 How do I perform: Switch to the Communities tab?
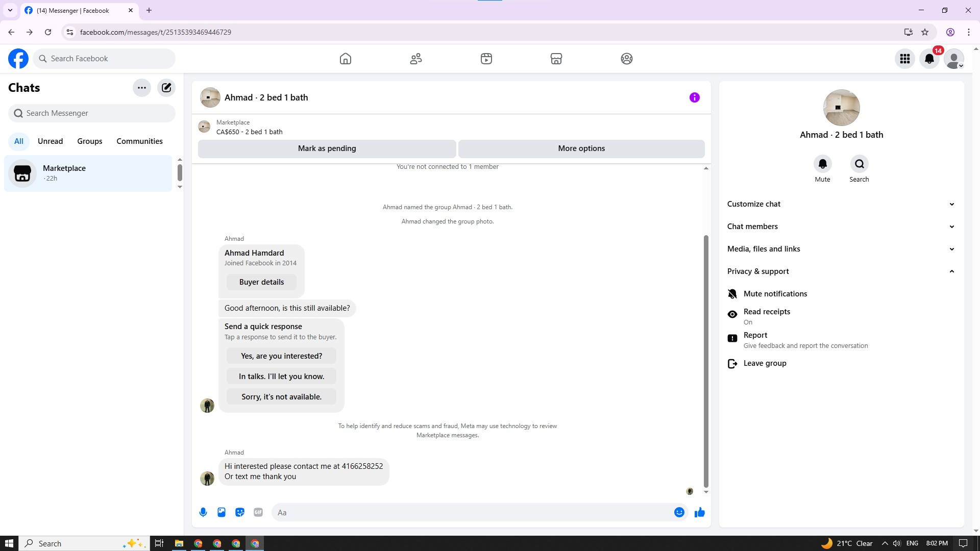[139, 141]
